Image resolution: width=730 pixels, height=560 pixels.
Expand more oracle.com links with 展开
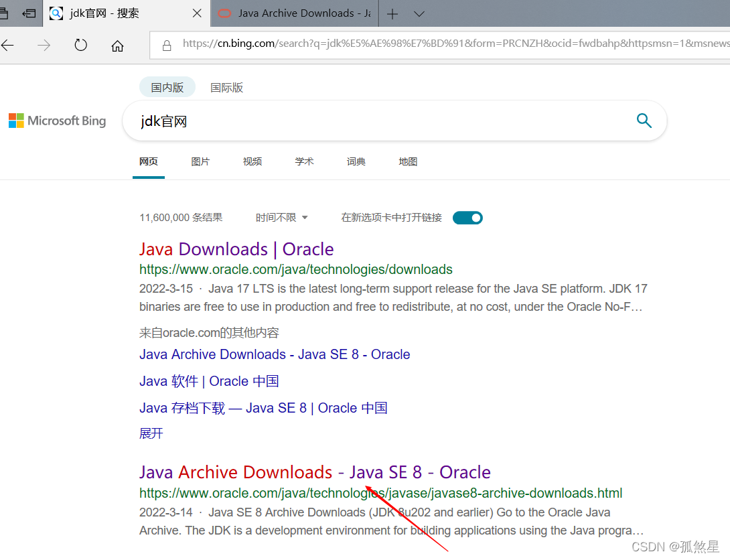click(151, 433)
